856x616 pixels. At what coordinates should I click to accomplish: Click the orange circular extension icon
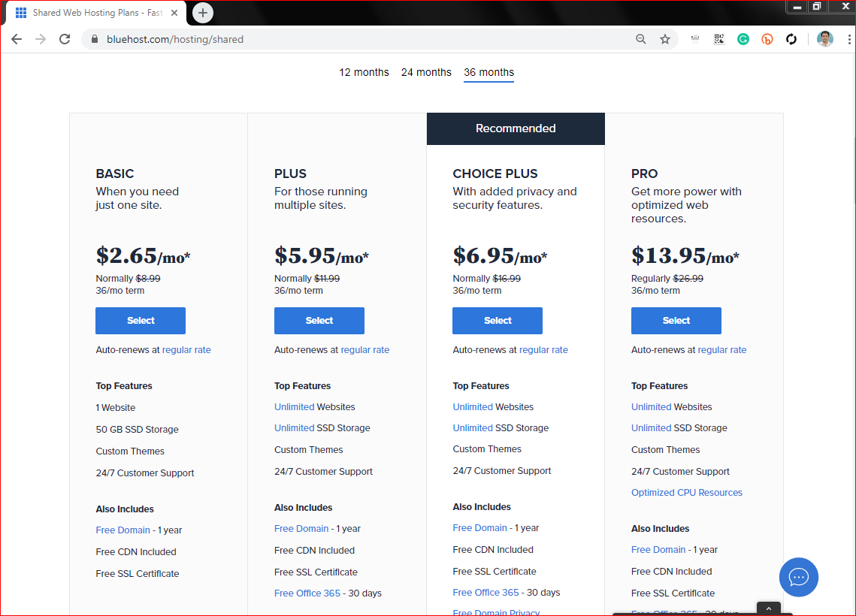click(x=767, y=39)
